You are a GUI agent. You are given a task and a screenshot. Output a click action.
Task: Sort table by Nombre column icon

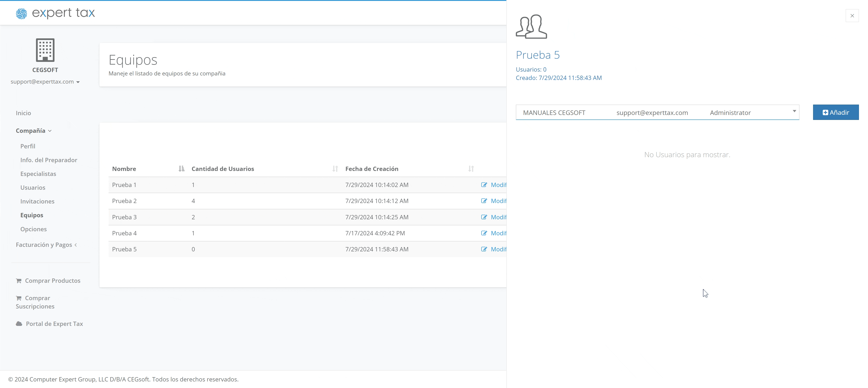pyautogui.click(x=181, y=169)
